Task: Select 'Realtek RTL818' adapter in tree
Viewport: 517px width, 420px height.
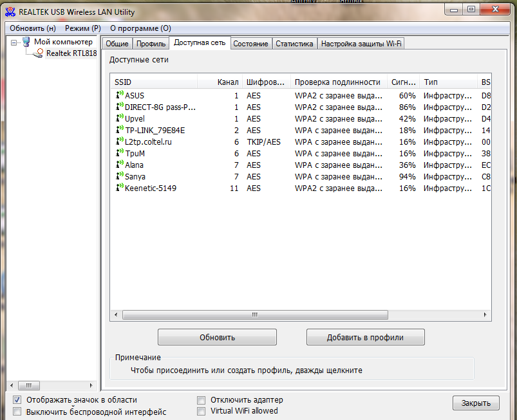Action: pyautogui.click(x=71, y=53)
